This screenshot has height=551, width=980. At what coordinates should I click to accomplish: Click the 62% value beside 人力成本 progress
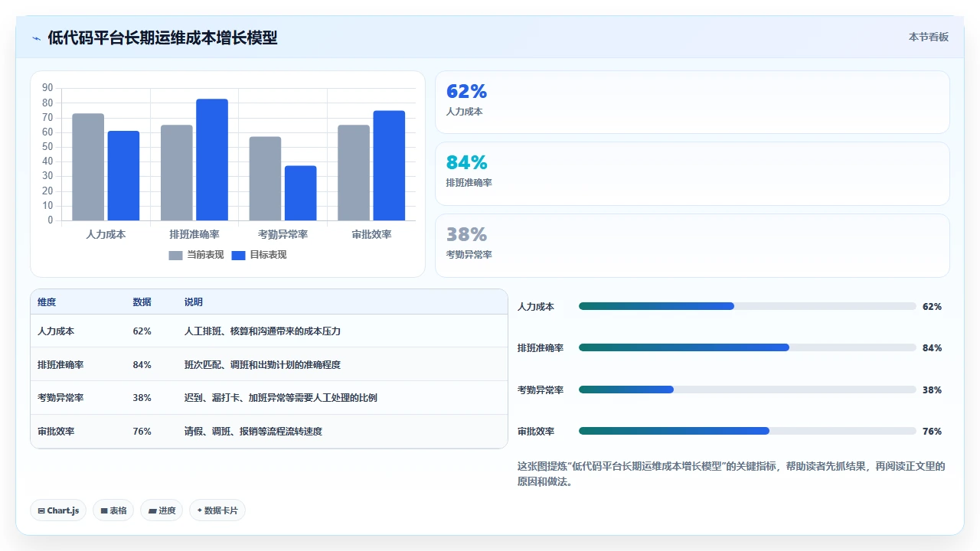point(932,306)
